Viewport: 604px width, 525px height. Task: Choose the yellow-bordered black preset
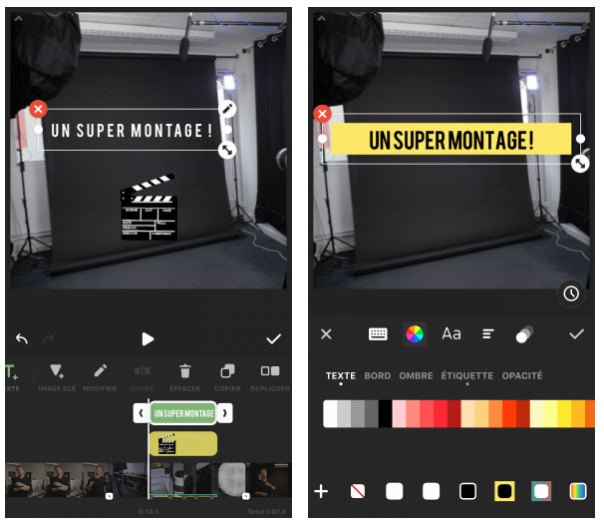point(504,491)
